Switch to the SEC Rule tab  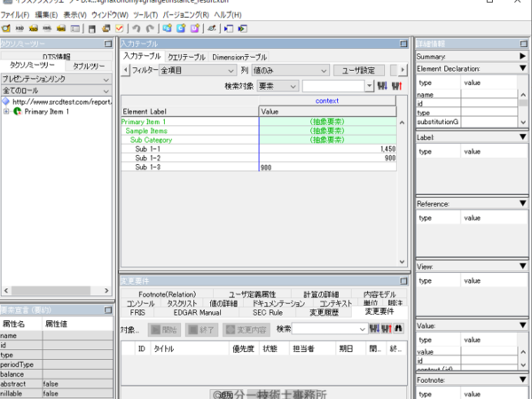[268, 312]
